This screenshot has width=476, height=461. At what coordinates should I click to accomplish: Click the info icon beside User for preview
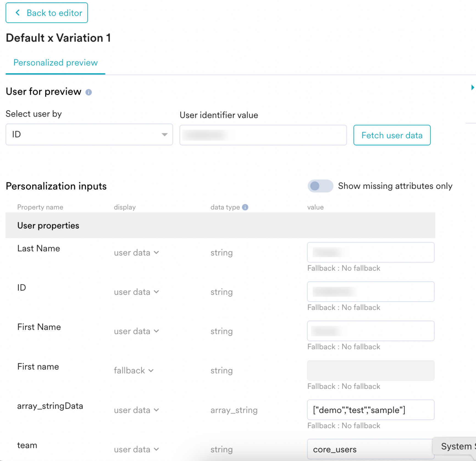tap(88, 92)
